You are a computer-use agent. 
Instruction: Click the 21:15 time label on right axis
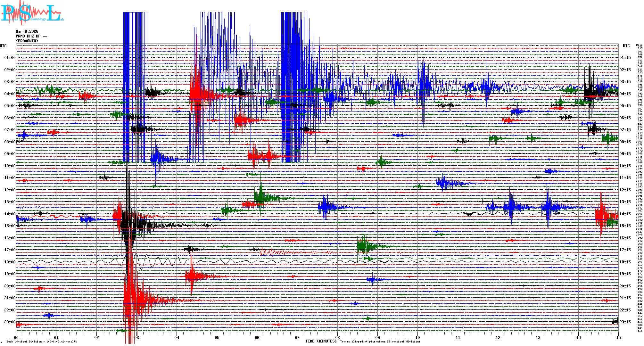625,298
